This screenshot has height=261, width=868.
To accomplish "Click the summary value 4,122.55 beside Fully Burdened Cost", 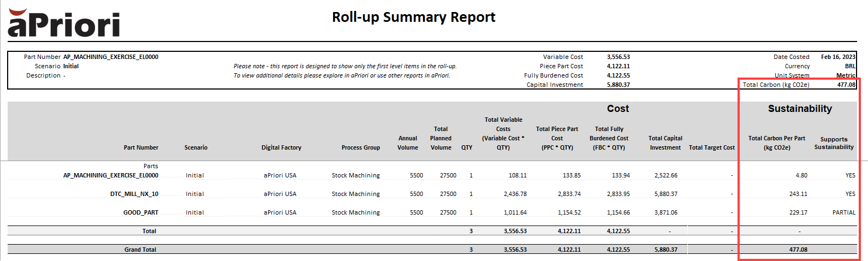I will point(619,75).
